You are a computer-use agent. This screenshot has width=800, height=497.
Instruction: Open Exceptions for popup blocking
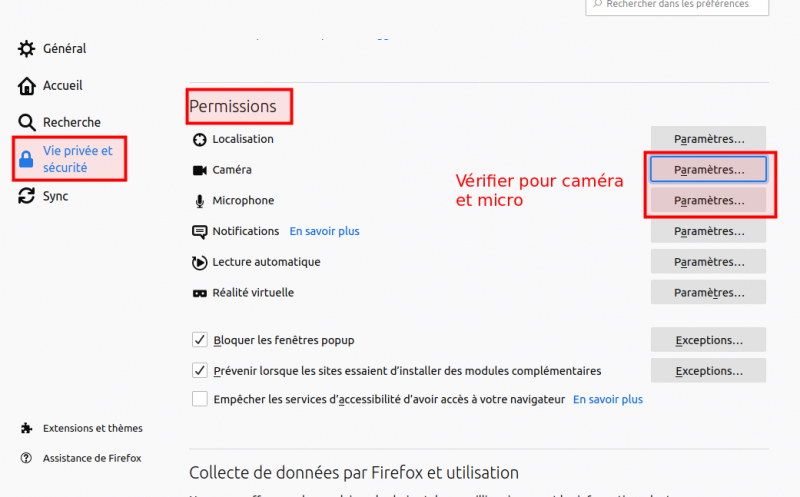pyautogui.click(x=708, y=340)
